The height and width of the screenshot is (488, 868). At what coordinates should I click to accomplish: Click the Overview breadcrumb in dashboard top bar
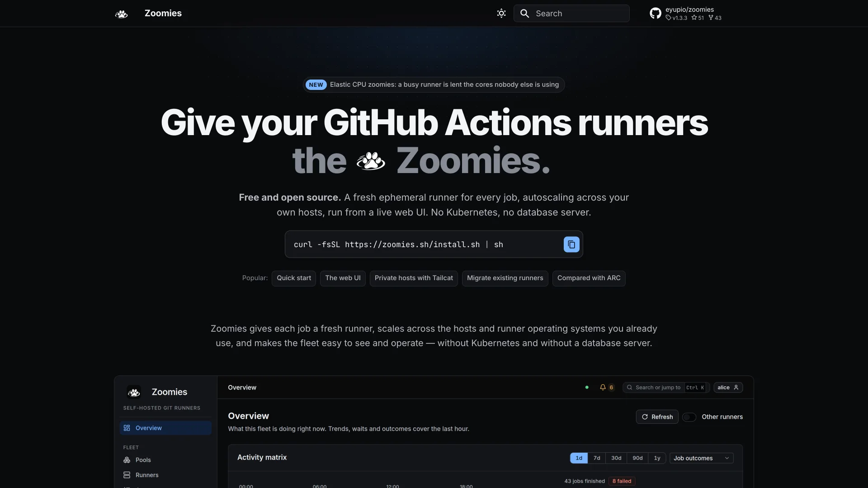click(x=242, y=387)
